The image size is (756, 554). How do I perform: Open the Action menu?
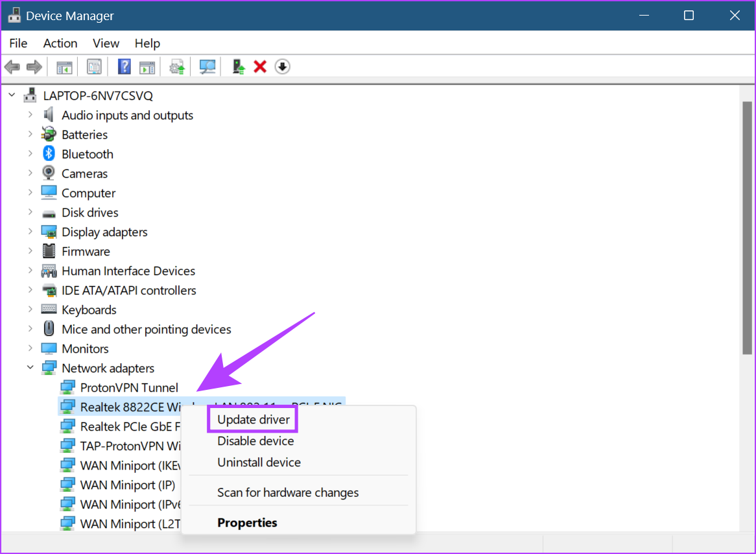pos(60,43)
